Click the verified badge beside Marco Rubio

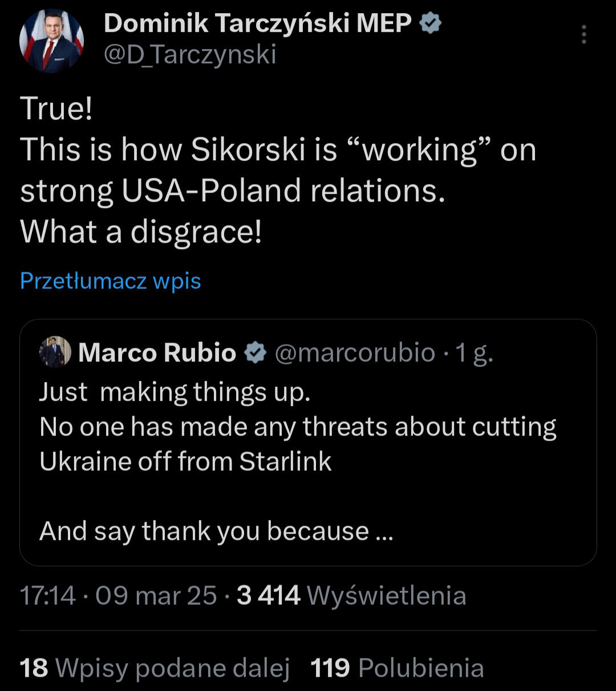(x=255, y=353)
